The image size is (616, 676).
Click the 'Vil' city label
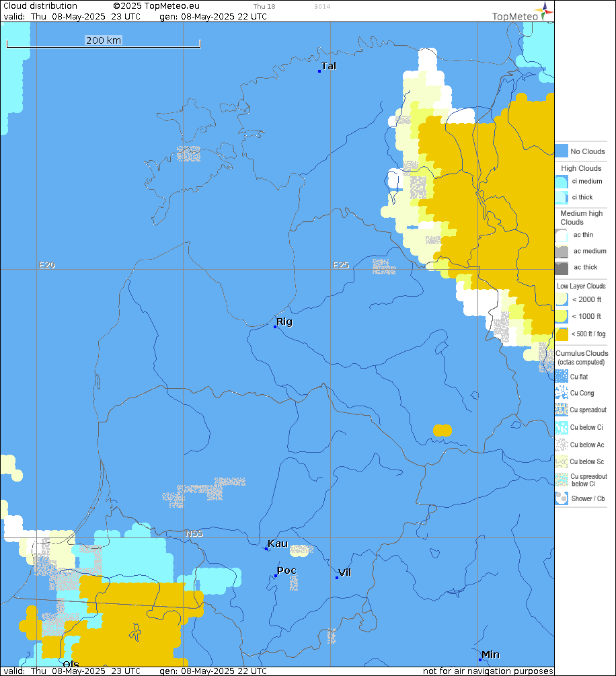pyautogui.click(x=345, y=572)
